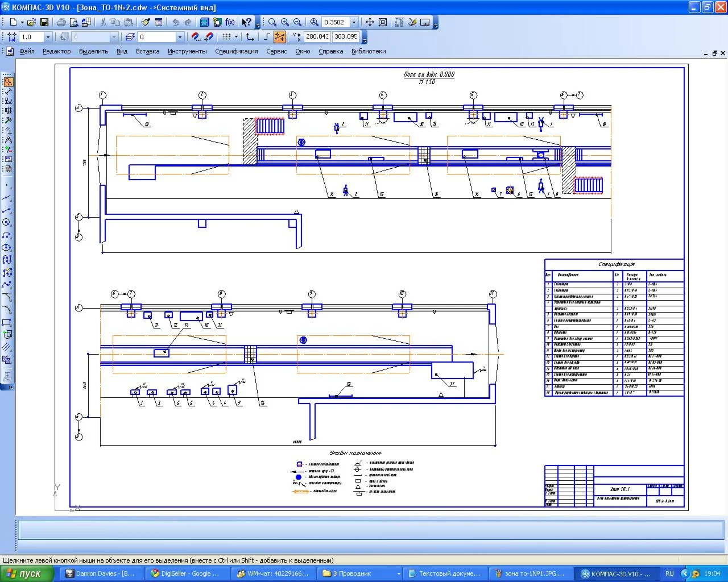Screen dimensions: 728x582
Task: Toggle the rounding mode button
Action: pyautogui.click(x=280, y=37)
